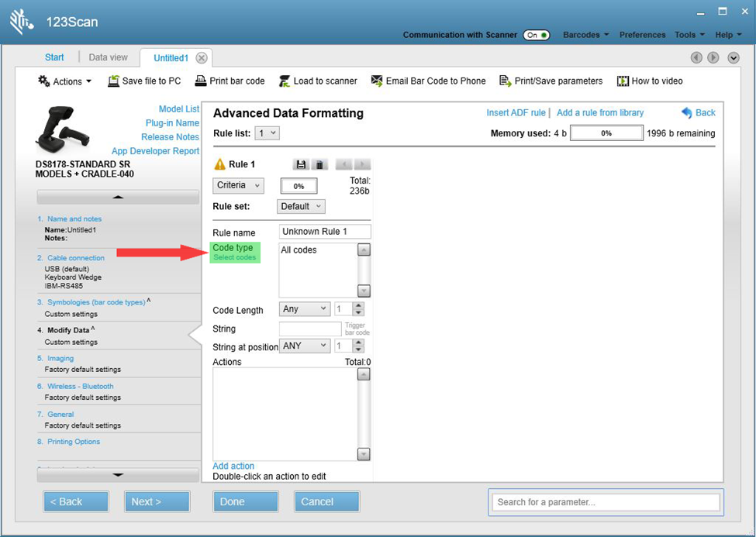Click the Search for a parameter field

pos(605,502)
